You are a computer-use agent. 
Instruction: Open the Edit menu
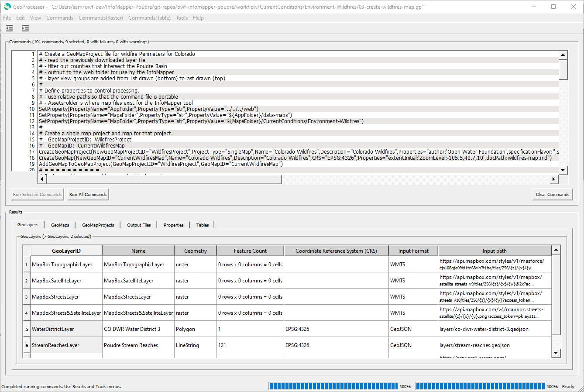(x=21, y=18)
